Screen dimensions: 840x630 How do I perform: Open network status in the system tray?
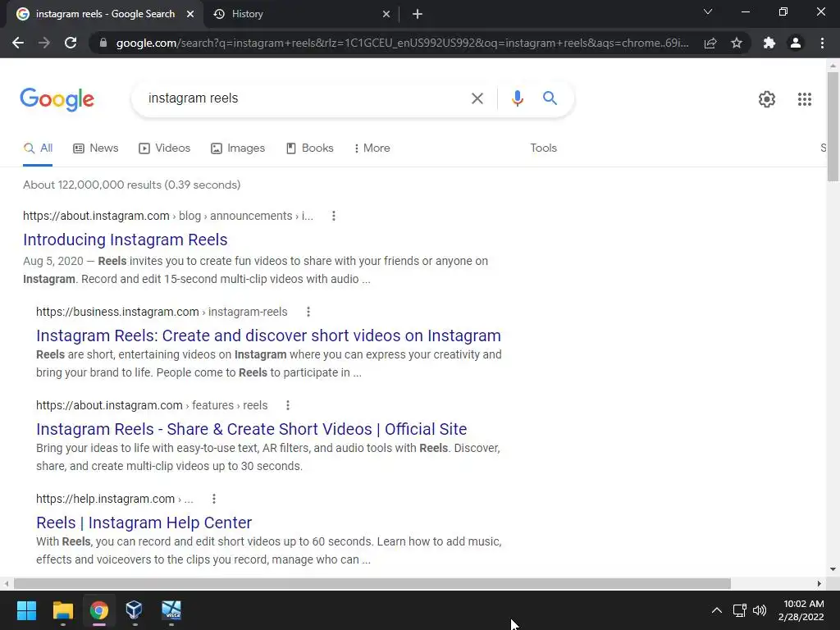(x=740, y=610)
